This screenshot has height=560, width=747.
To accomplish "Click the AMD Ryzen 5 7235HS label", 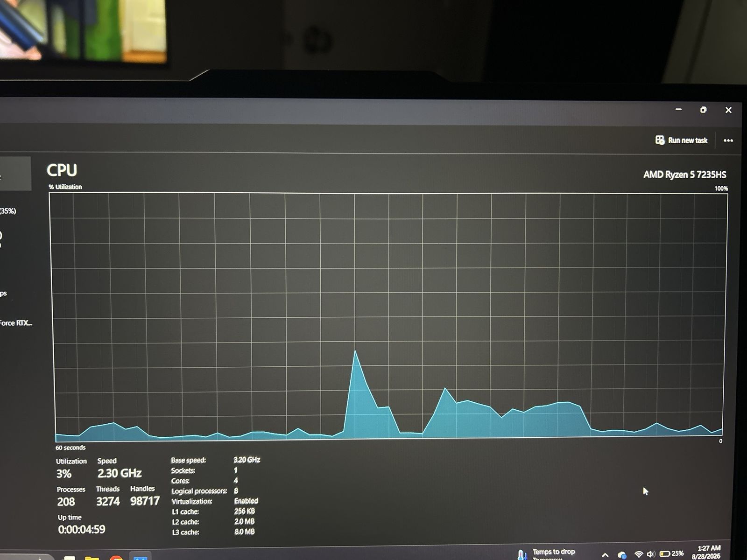I will pos(684,175).
